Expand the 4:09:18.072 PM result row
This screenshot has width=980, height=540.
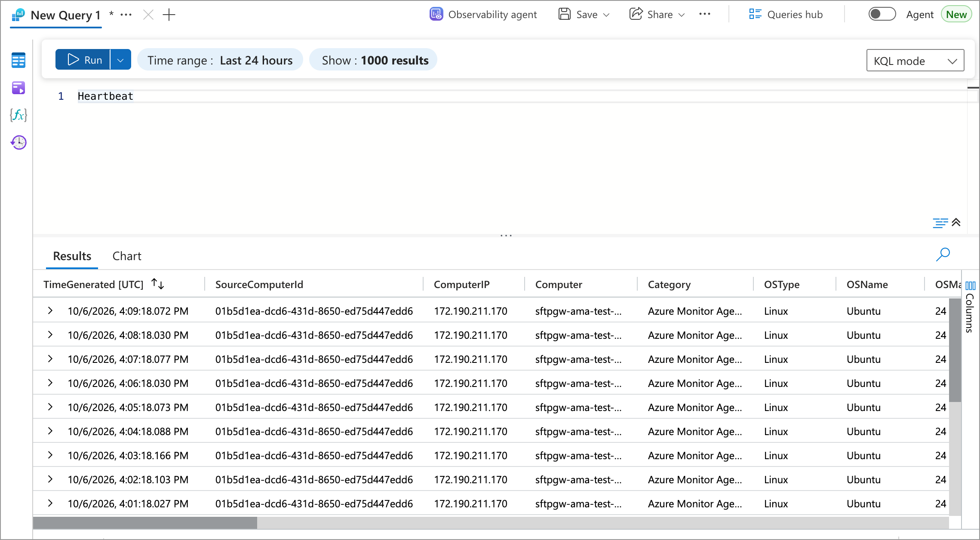pyautogui.click(x=50, y=310)
